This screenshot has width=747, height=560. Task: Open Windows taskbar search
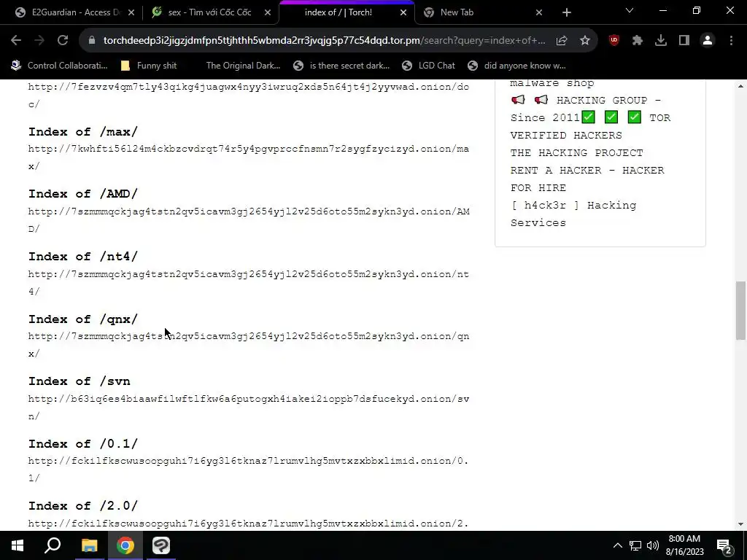click(53, 545)
